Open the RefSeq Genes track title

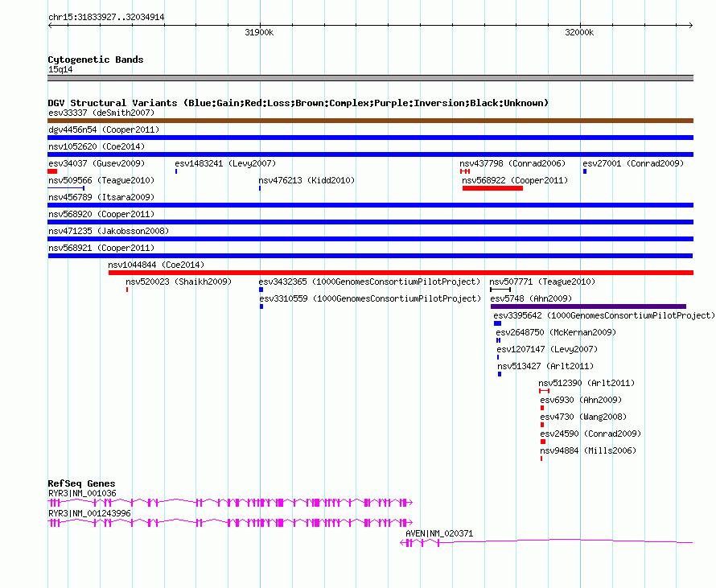81,483
